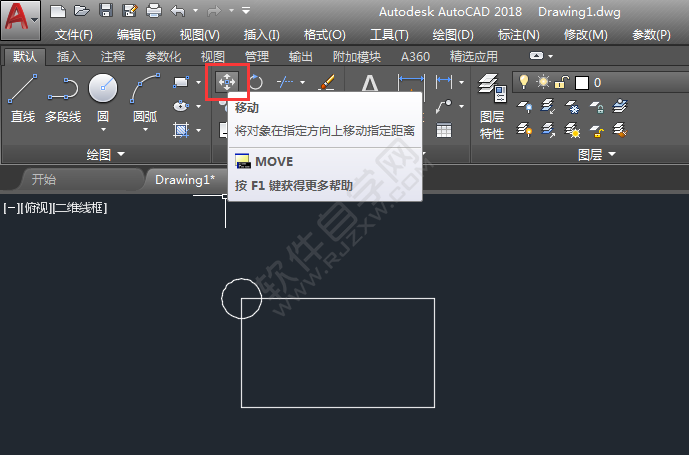
Task: Open the Undo history dropdown arrow
Action: point(195,11)
